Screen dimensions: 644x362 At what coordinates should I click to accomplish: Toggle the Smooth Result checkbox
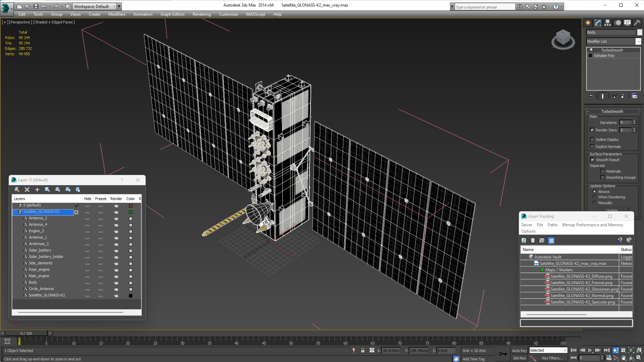[x=592, y=160]
